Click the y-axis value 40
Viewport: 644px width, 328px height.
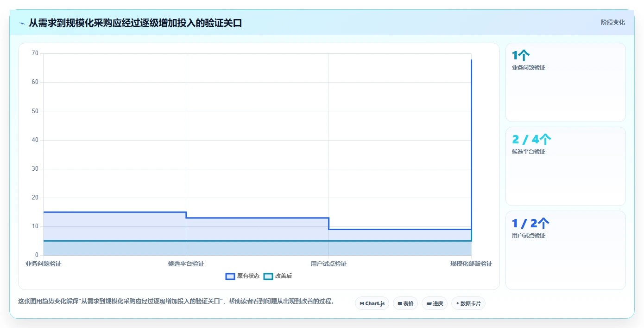tap(35, 140)
